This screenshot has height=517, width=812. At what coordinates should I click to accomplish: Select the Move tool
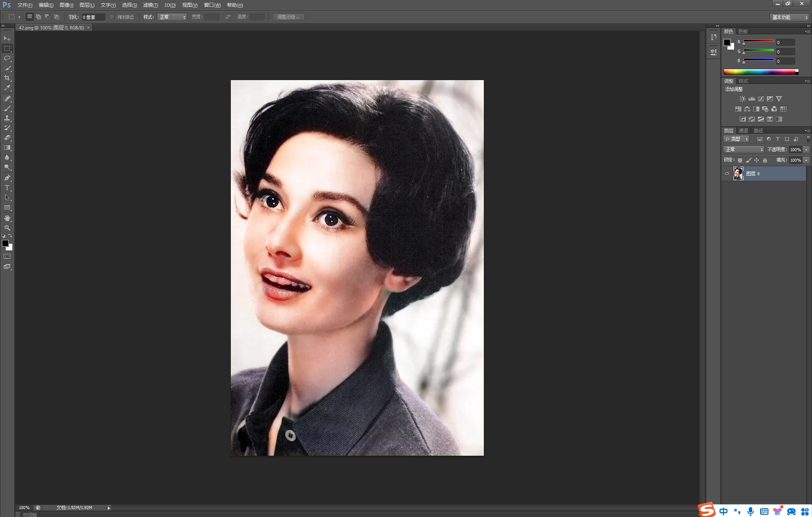point(7,38)
